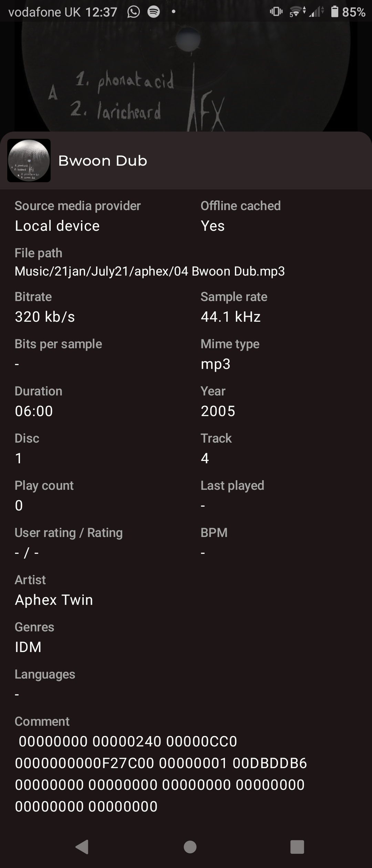The image size is (372, 868).
Task: Tap the large AFX vinyl background artwork
Action: [x=186, y=76]
